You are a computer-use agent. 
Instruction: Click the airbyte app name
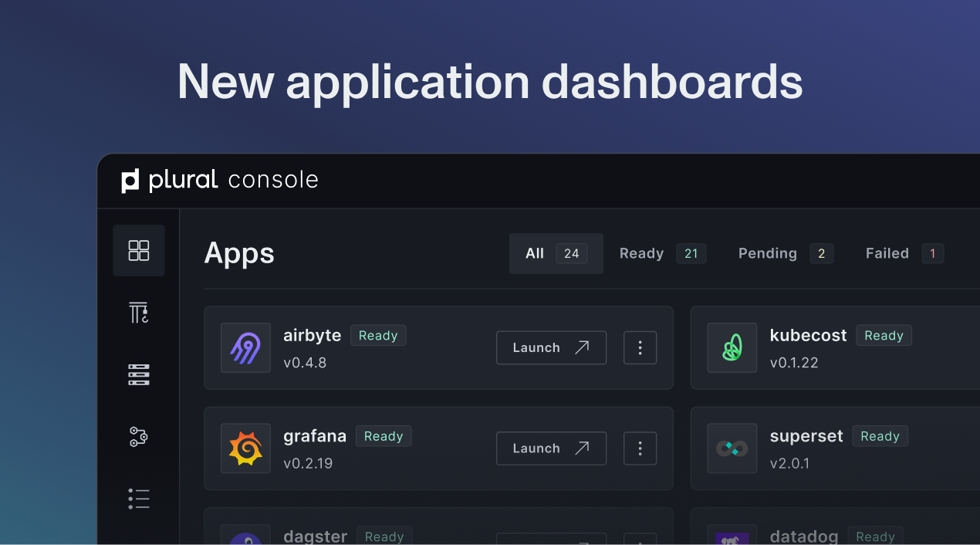pos(312,335)
